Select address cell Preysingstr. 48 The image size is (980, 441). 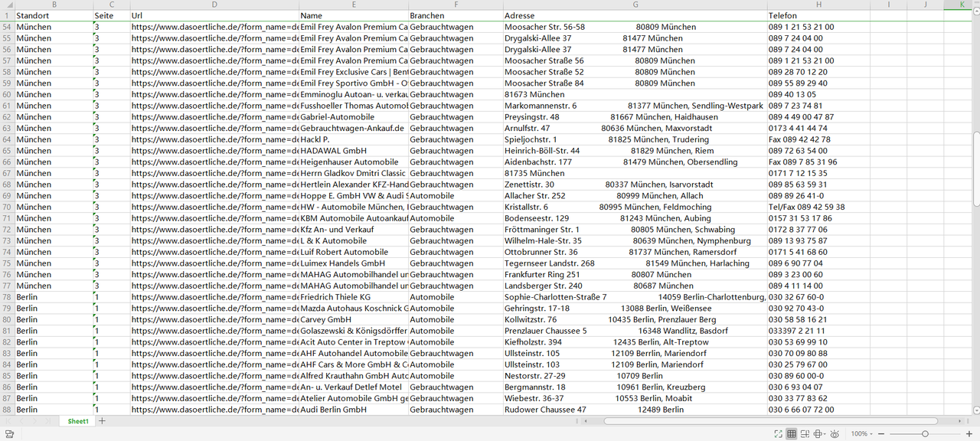(x=635, y=117)
